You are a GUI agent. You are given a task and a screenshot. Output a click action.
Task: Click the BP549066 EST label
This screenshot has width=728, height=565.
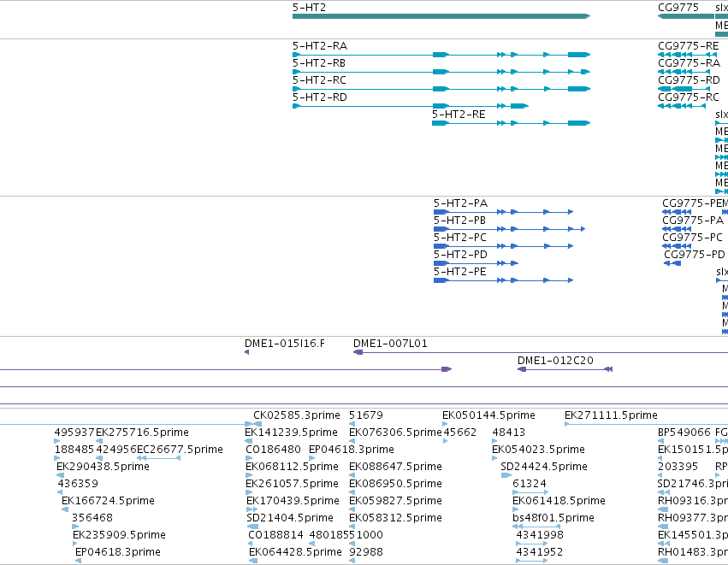click(684, 433)
